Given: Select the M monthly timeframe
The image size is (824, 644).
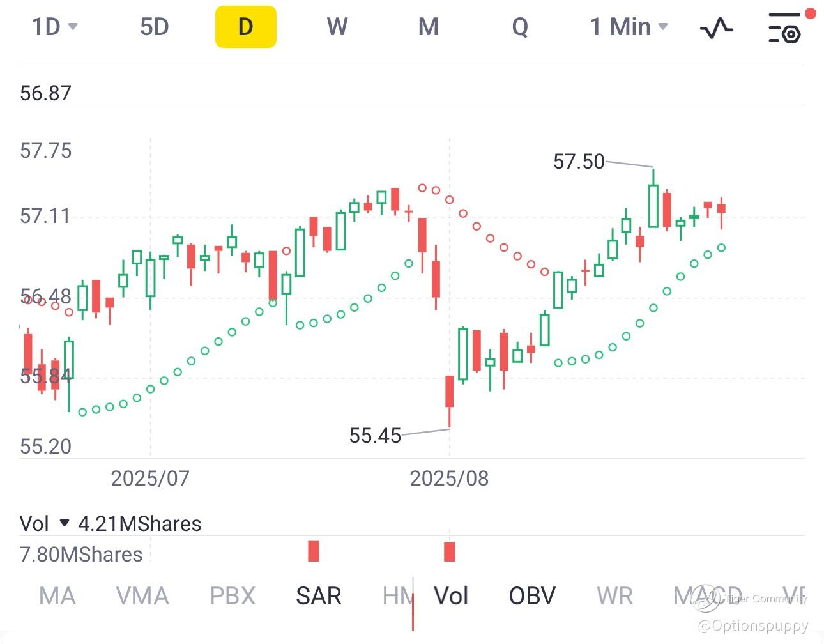Looking at the screenshot, I should coord(428,27).
